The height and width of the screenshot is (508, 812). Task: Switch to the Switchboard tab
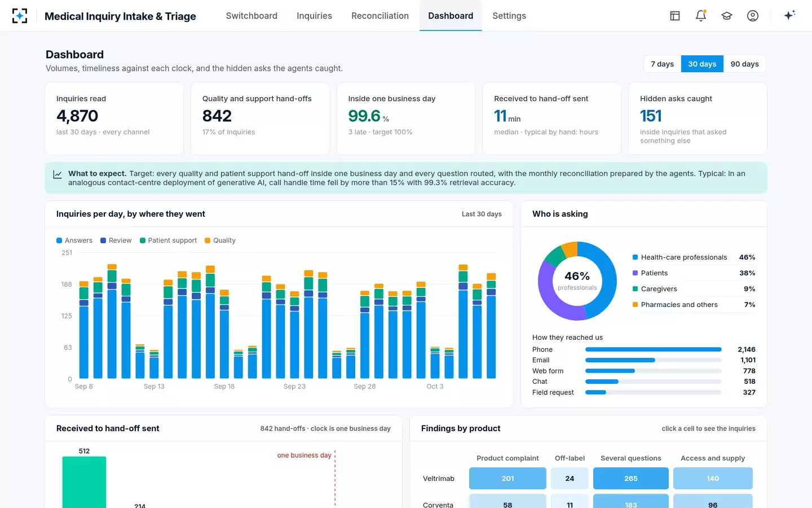(251, 16)
